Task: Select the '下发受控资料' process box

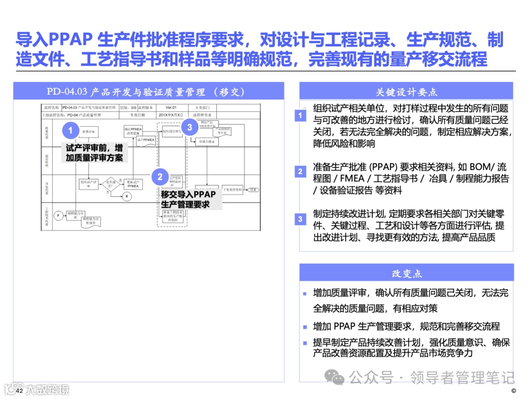Action: click(233, 190)
